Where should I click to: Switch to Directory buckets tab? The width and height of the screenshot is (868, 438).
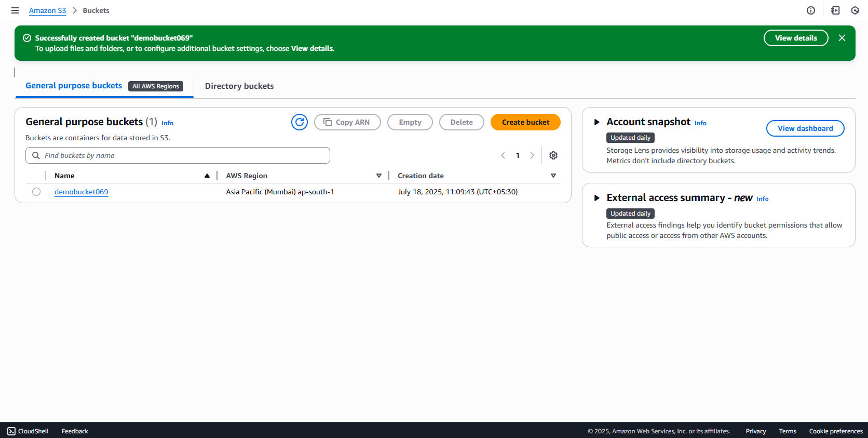(239, 86)
